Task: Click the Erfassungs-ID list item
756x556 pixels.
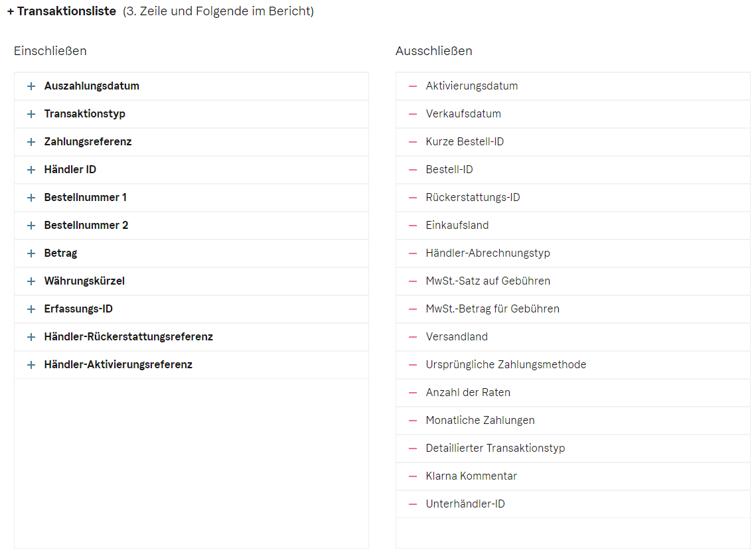Action: pos(78,309)
